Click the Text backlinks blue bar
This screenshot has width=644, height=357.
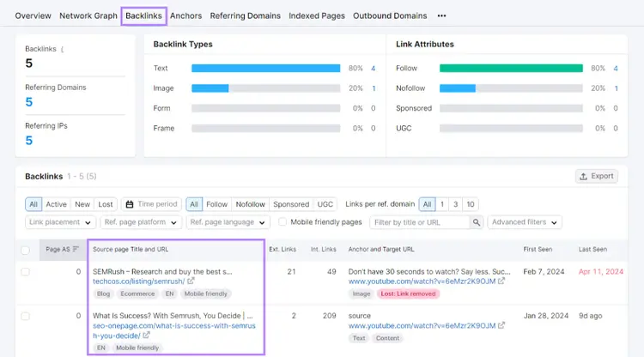point(265,68)
